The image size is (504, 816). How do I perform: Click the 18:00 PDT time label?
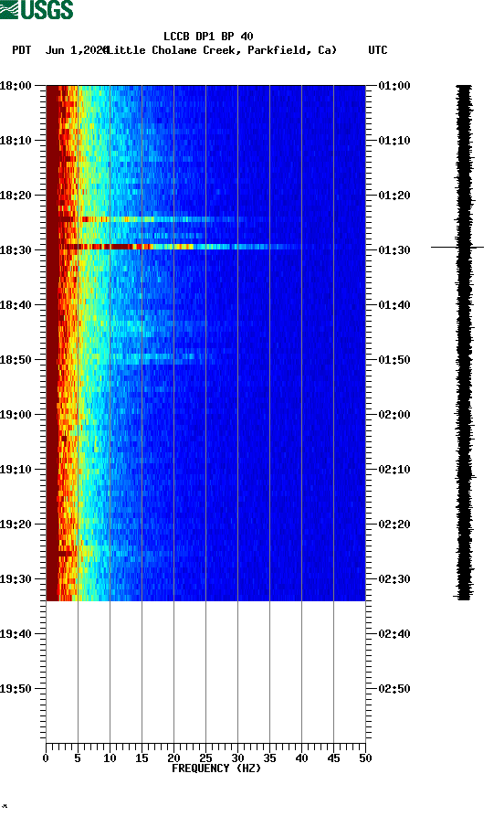(16, 85)
